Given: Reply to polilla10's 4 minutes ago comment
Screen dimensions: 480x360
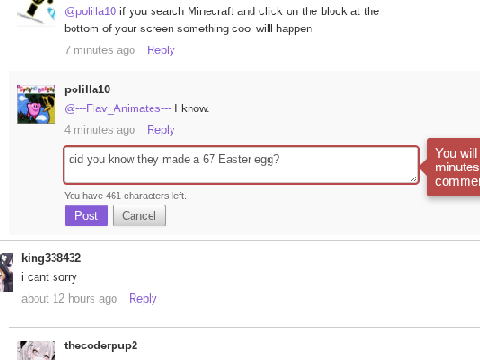Looking at the screenshot, I should coord(161,130).
